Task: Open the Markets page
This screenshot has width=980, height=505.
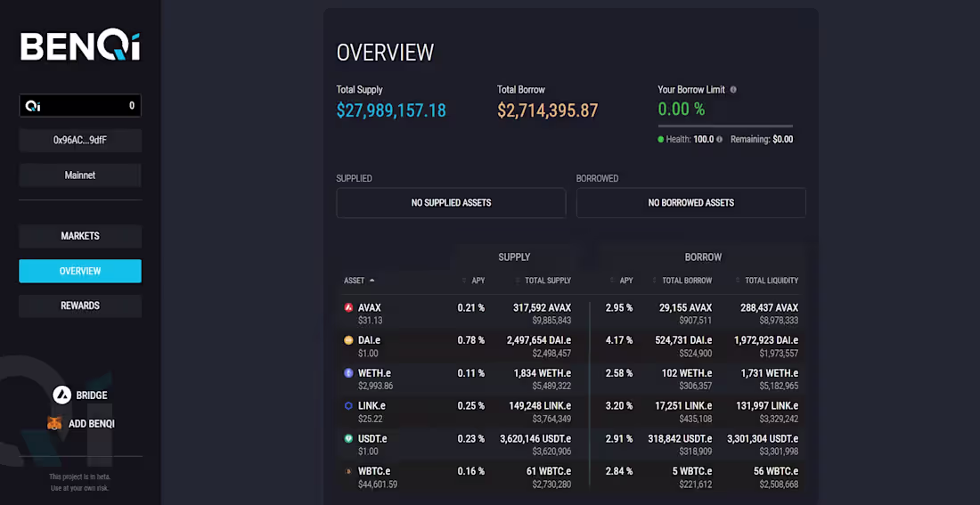Action: pyautogui.click(x=80, y=236)
